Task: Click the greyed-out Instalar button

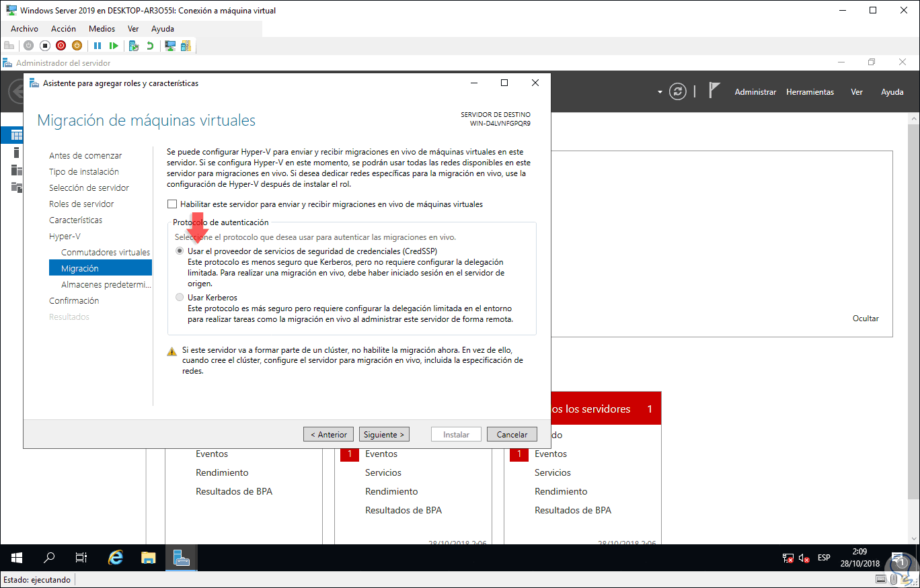Action: tap(456, 434)
